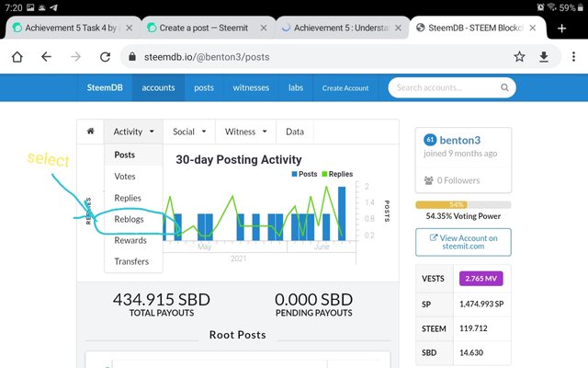Screen dimensions: 588x368
Task: Tap the battery 59% status indicator
Action: pos(571,7)
